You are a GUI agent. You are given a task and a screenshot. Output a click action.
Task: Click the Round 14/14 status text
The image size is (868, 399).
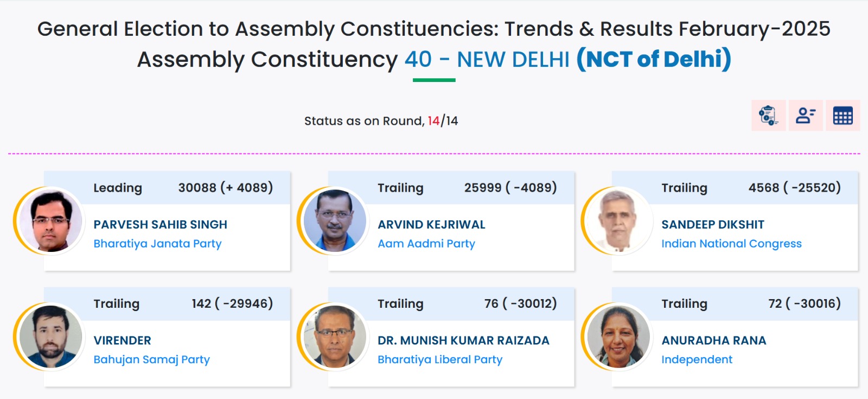pyautogui.click(x=381, y=121)
